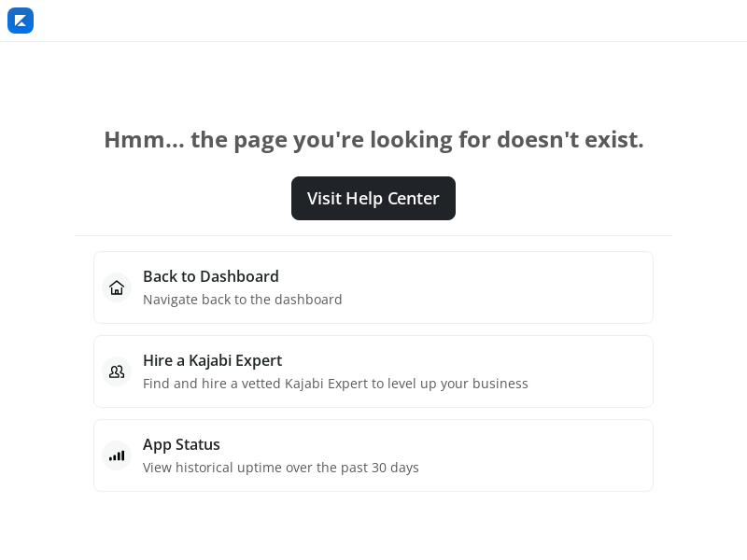Click the signal bars icon for App Status
Viewport: 747px width, 560px height.
(x=117, y=455)
